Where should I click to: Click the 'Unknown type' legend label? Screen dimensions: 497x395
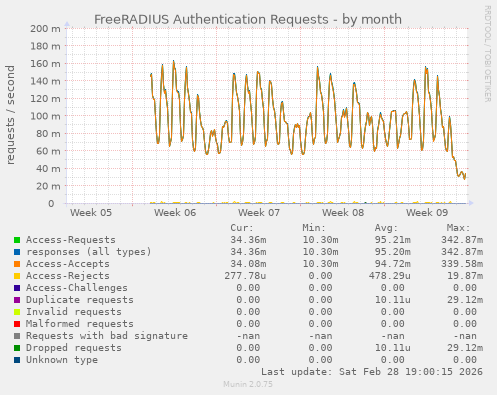62,360
